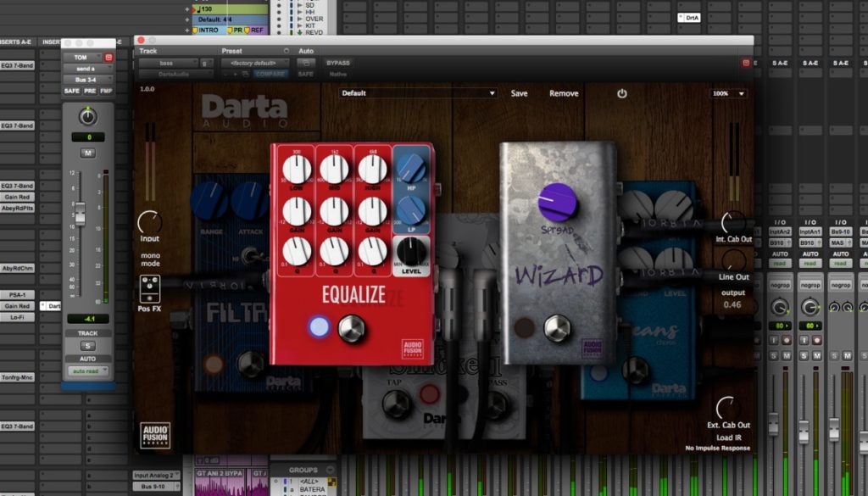Click Load IR text button
Viewport: 868px width, 496px height.
click(728, 437)
